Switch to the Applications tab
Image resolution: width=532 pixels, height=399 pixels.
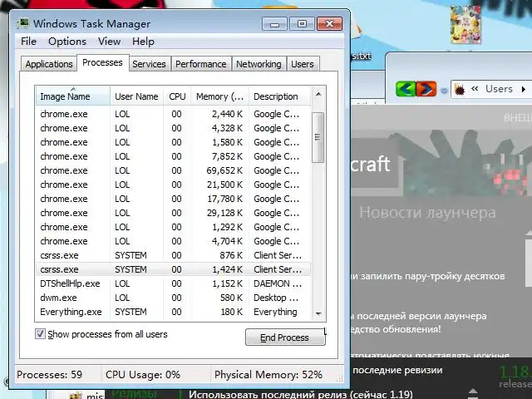tap(49, 64)
